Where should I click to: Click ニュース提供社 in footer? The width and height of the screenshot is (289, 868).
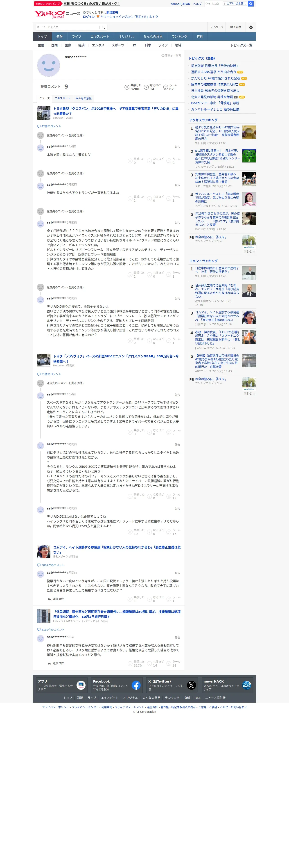pos(215,698)
